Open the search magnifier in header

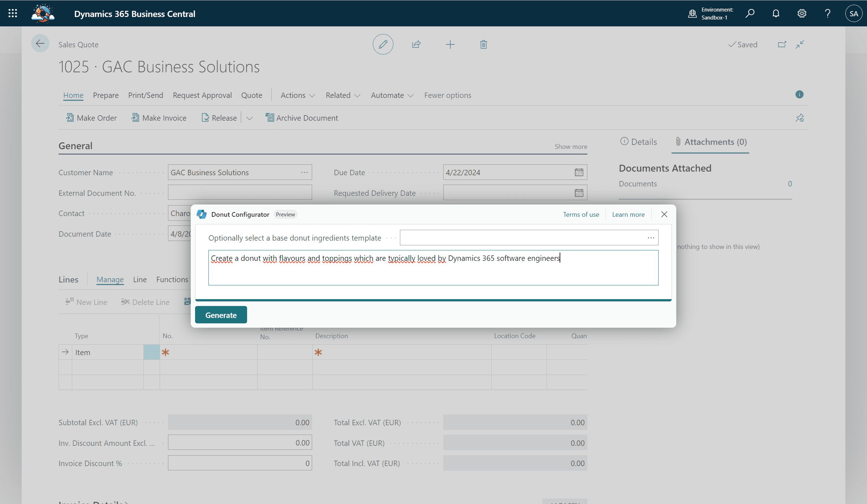point(750,13)
